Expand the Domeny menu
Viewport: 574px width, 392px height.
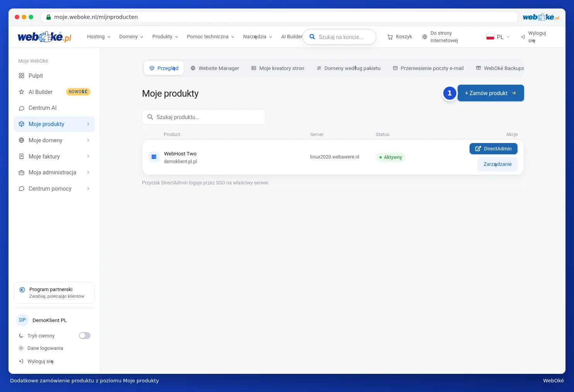[x=131, y=37]
